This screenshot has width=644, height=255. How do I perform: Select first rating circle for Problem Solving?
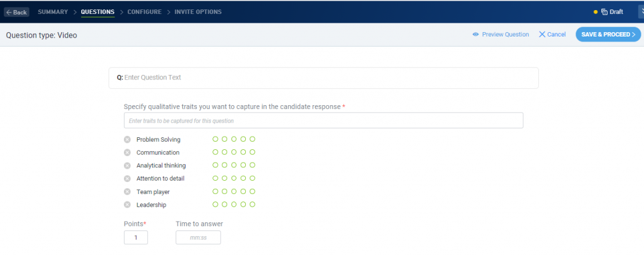(215, 139)
